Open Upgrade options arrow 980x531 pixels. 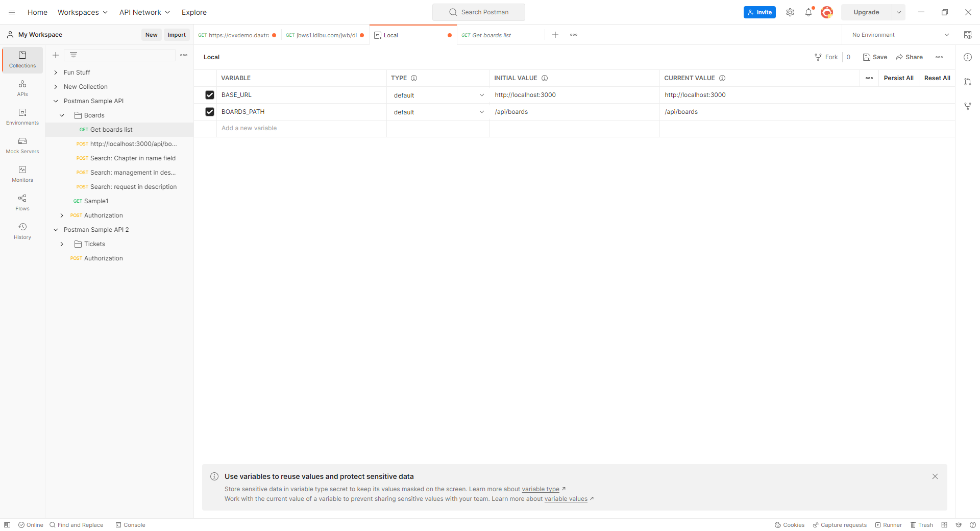899,12
